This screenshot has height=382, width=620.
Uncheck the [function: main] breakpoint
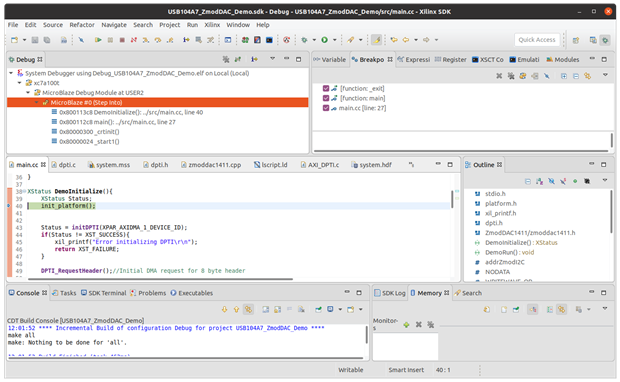click(x=326, y=98)
